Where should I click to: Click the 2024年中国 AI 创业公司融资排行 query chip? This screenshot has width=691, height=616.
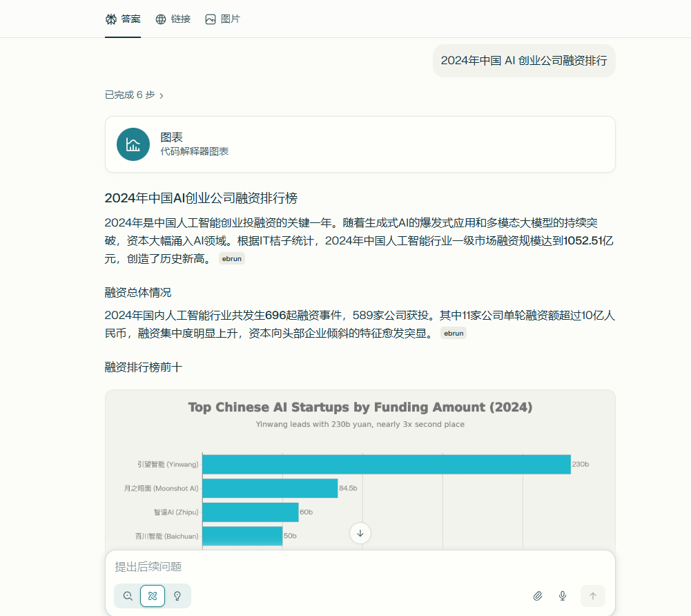[523, 61]
